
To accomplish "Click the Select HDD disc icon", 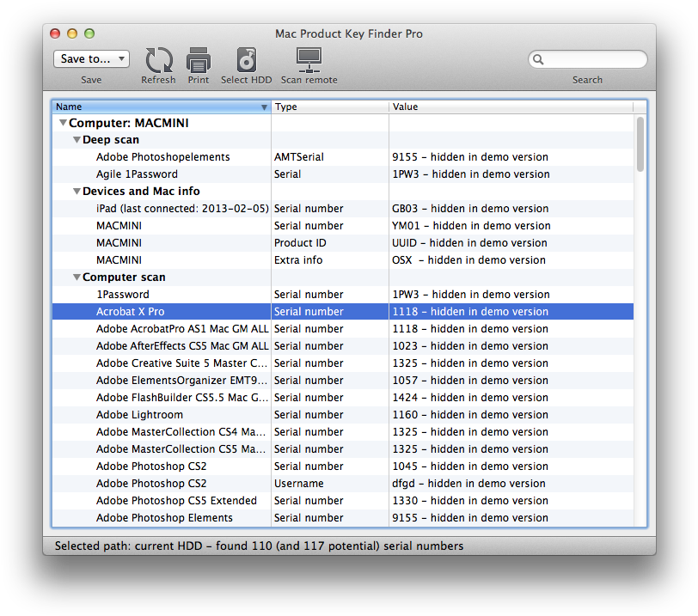I will coord(247,60).
